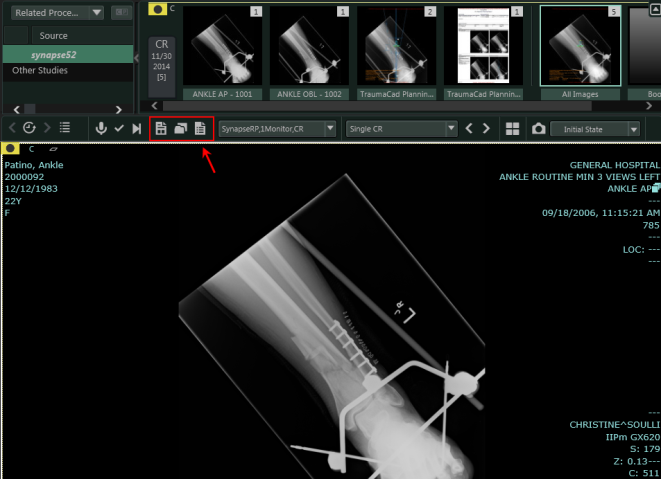Click the camera snapshot icon
The image size is (661, 479).
539,129
